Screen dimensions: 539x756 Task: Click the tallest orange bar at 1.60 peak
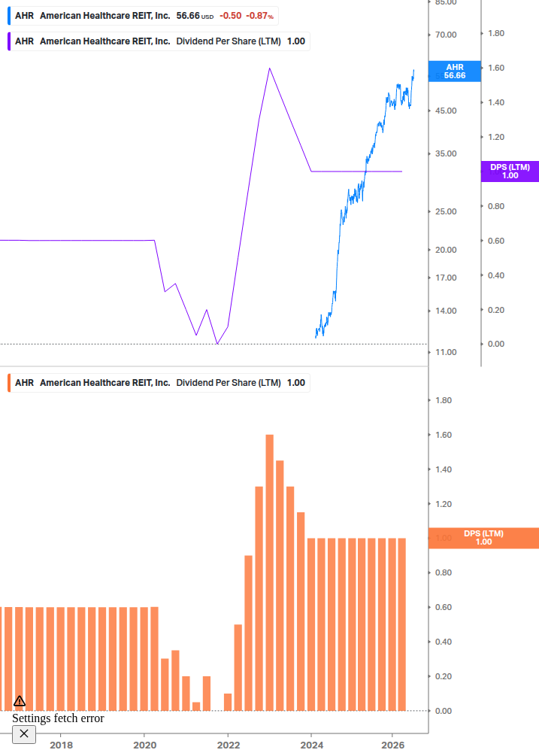269,572
